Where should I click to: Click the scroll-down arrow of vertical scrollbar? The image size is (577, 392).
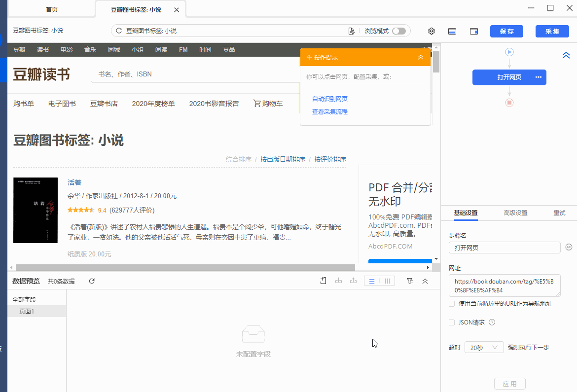(436, 259)
